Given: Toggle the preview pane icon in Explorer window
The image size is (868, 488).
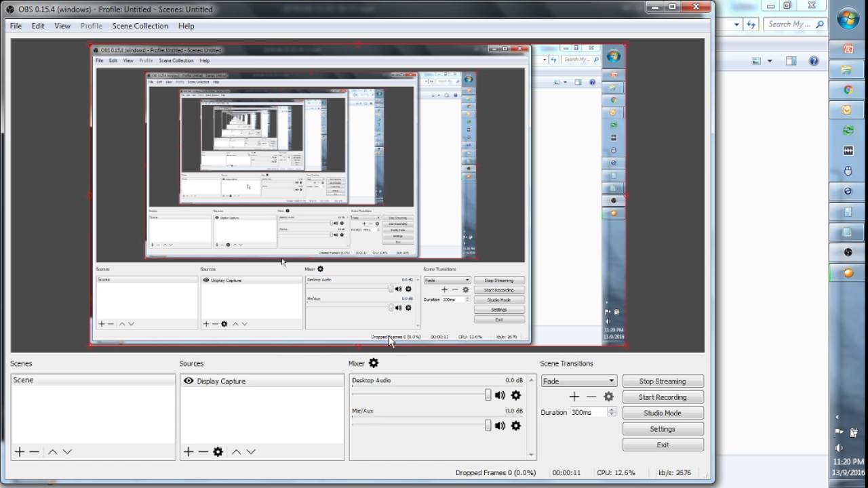Looking at the screenshot, I should 791,61.
